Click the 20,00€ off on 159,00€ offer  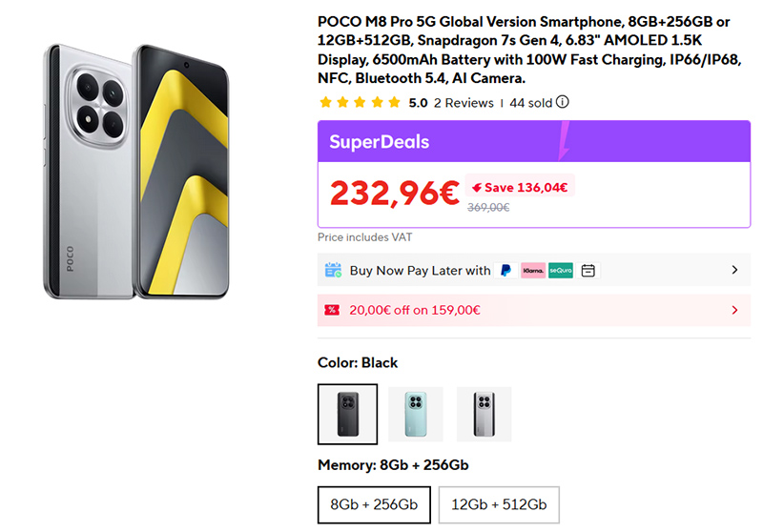point(415,310)
